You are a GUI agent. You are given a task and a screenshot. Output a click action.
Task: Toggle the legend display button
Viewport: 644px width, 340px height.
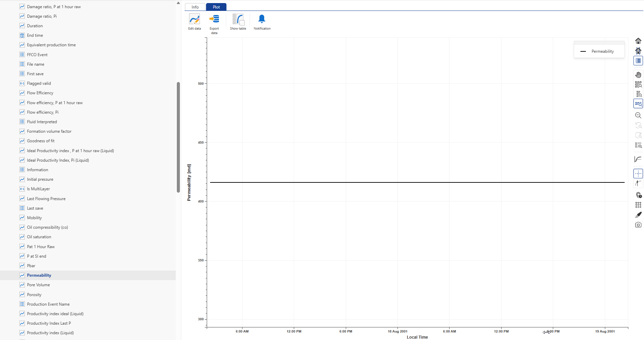(x=638, y=61)
